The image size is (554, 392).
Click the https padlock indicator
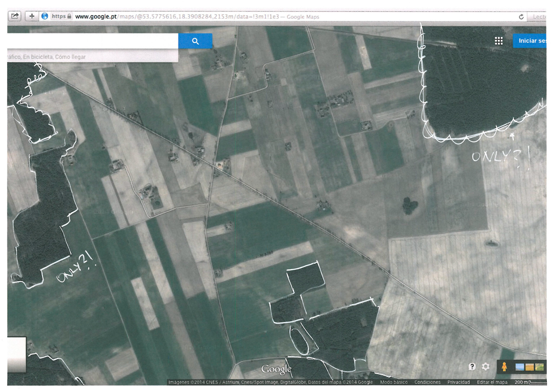coord(61,16)
